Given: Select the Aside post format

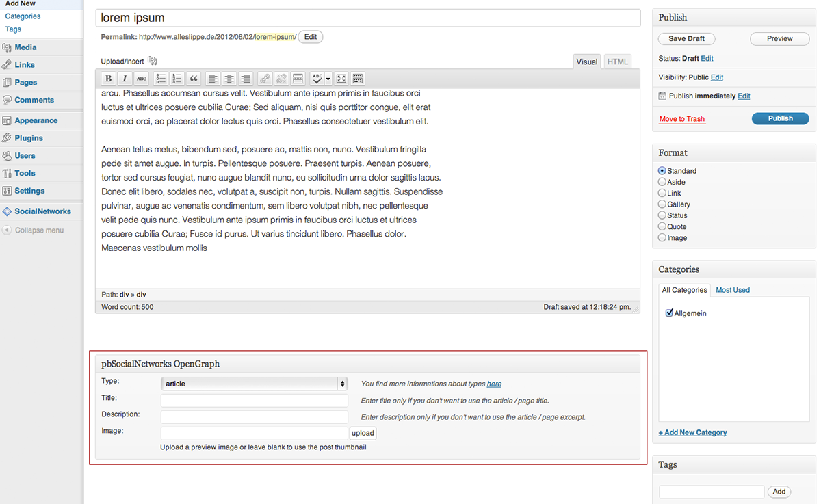Looking at the screenshot, I should click(662, 182).
